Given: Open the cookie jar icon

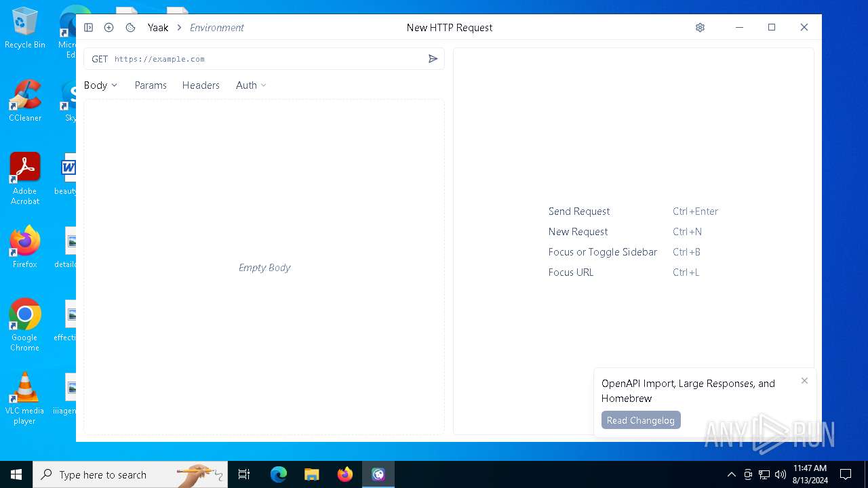Looking at the screenshot, I should (131, 28).
